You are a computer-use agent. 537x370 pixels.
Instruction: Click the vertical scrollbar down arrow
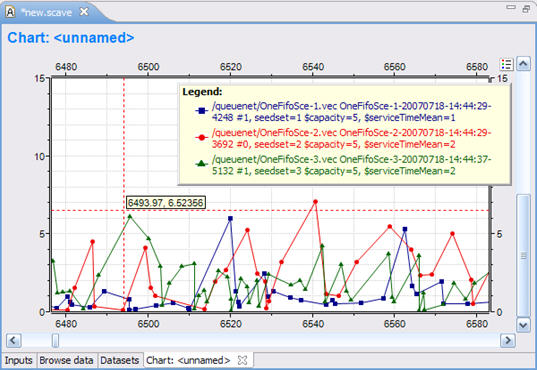(523, 325)
